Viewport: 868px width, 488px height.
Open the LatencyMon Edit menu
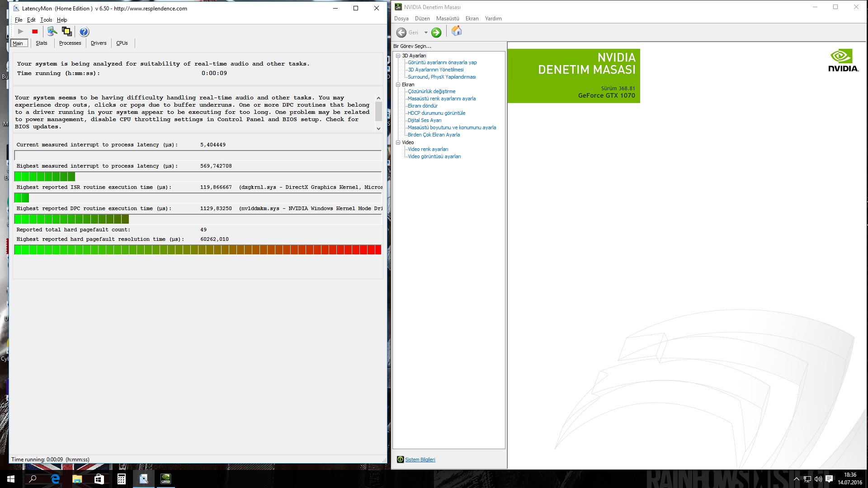point(31,20)
